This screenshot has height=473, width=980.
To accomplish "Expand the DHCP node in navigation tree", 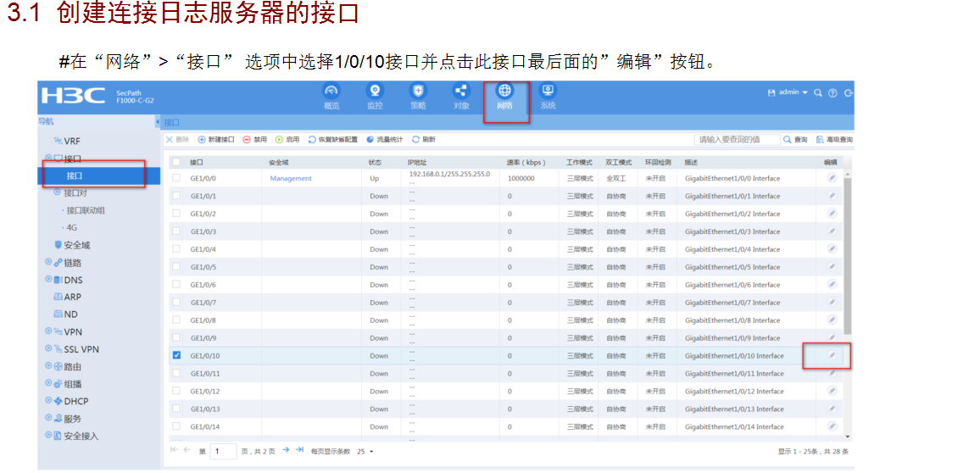I will click(48, 402).
